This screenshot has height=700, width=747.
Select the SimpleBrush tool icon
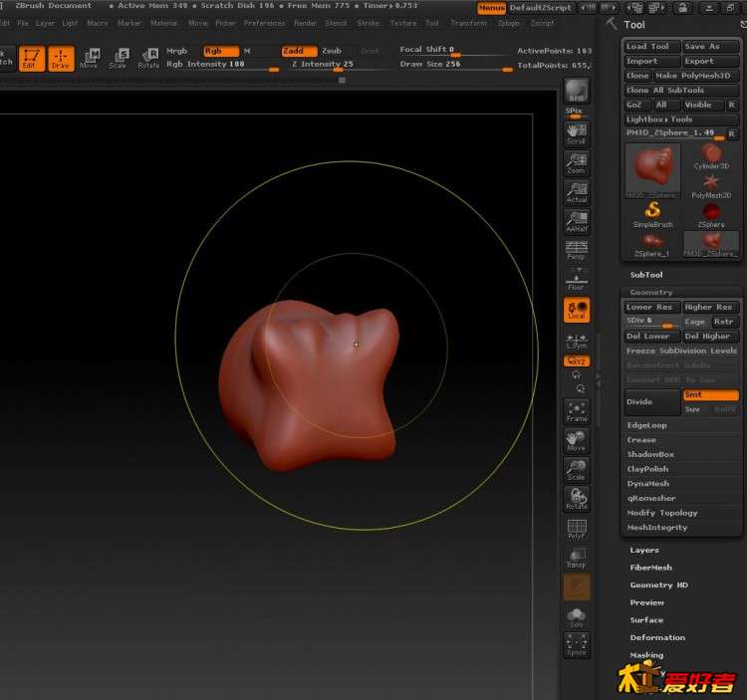point(653,214)
